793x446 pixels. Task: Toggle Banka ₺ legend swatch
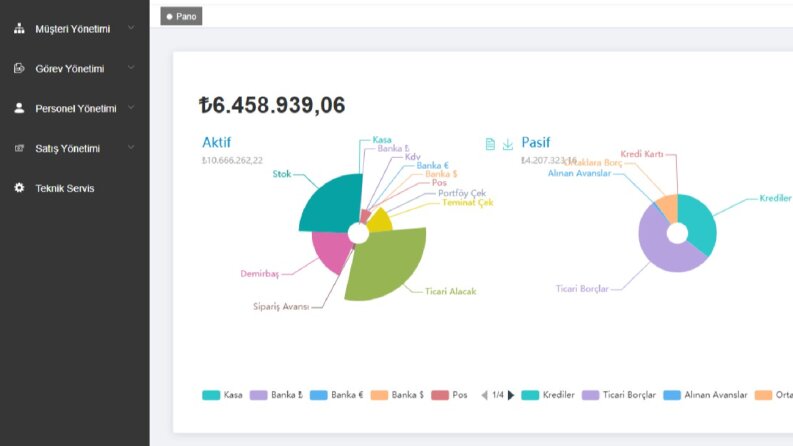point(258,395)
